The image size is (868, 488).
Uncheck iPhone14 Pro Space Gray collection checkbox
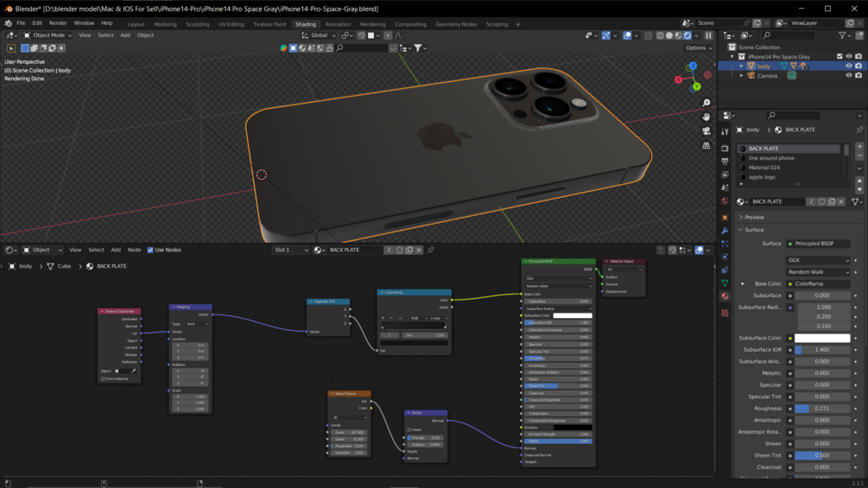coord(839,56)
